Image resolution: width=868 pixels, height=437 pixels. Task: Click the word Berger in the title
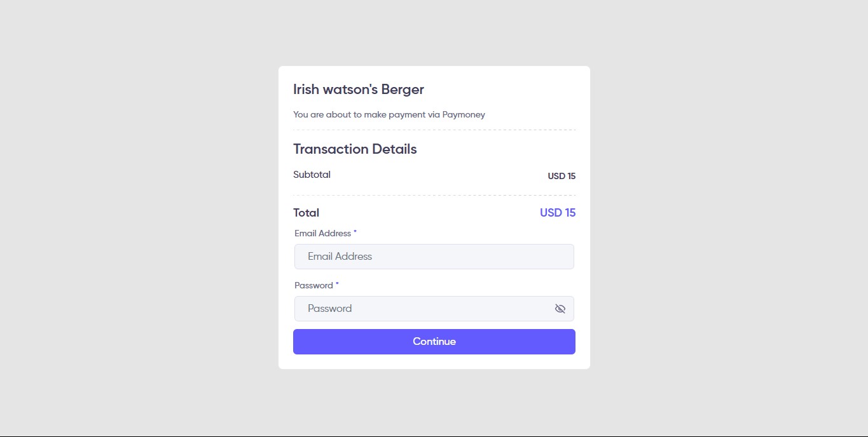tap(403, 90)
